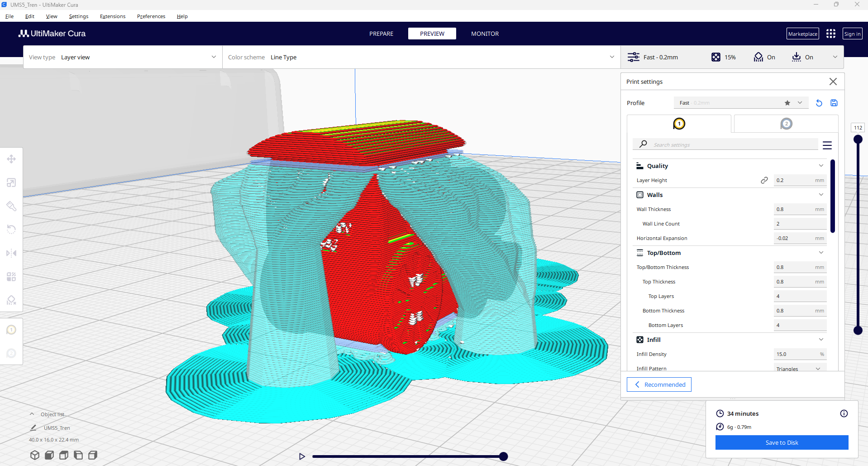The image size is (868, 466).
Task: Favorite the Fast profile with the star
Action: coord(787,103)
